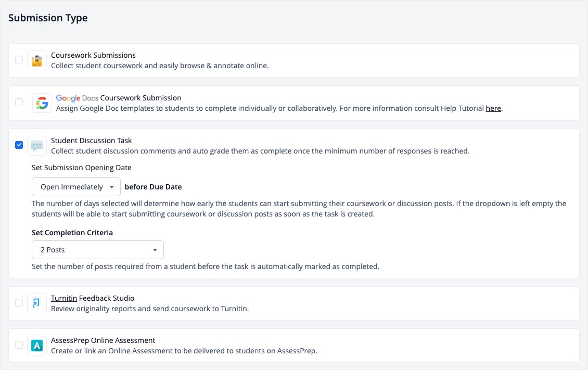The image size is (588, 370).
Task: Click the Turnitin Feedback Studio icon
Action: tap(37, 303)
